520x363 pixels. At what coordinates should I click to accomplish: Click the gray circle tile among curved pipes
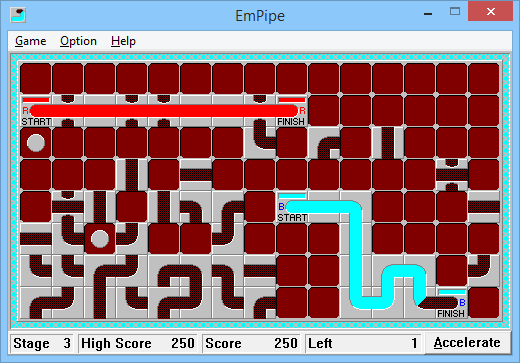click(100, 239)
